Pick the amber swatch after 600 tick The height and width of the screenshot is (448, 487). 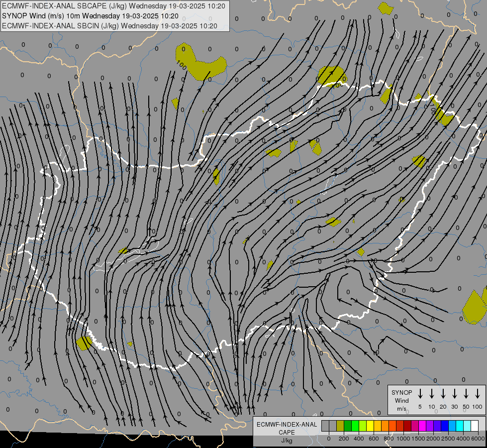(x=378, y=426)
